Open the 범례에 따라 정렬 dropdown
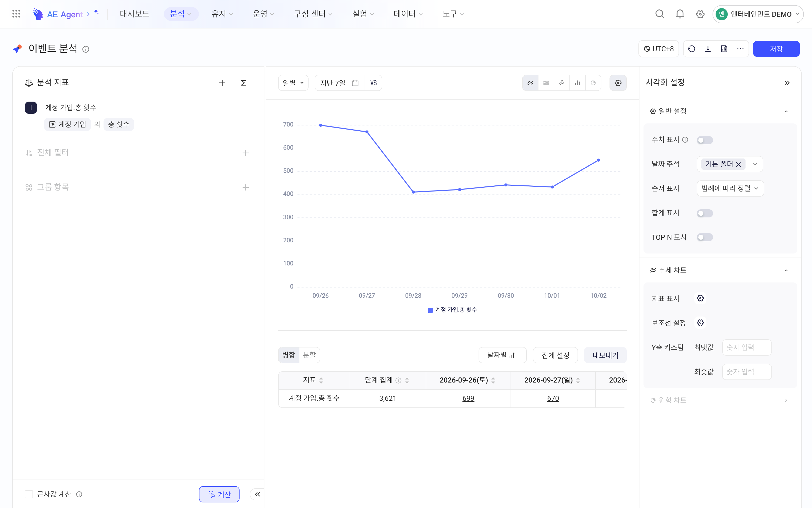Viewport: 812px width, 508px height. pyautogui.click(x=730, y=188)
